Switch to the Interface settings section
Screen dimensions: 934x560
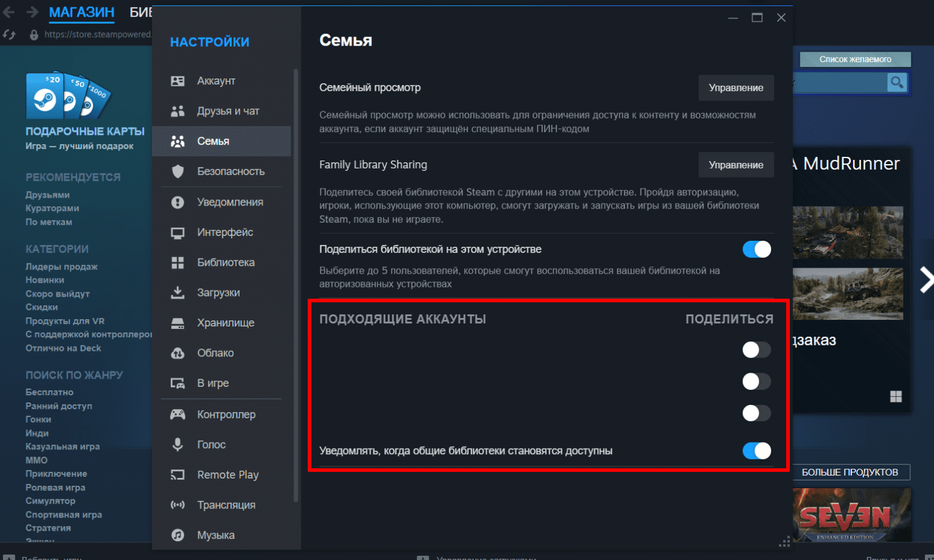point(225,232)
